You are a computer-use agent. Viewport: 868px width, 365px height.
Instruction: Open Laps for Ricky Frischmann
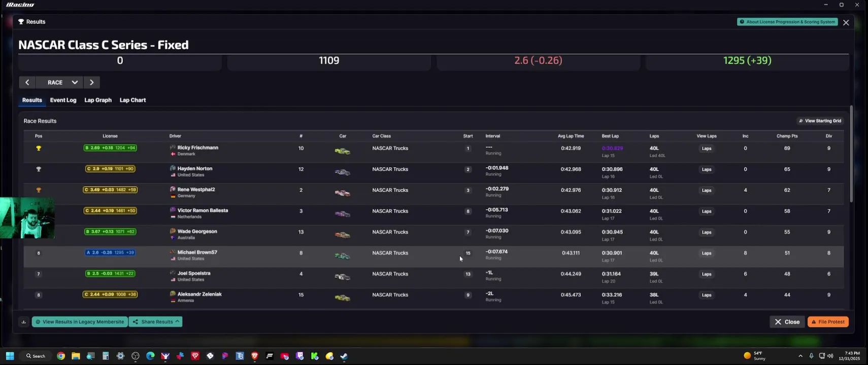[707, 149]
